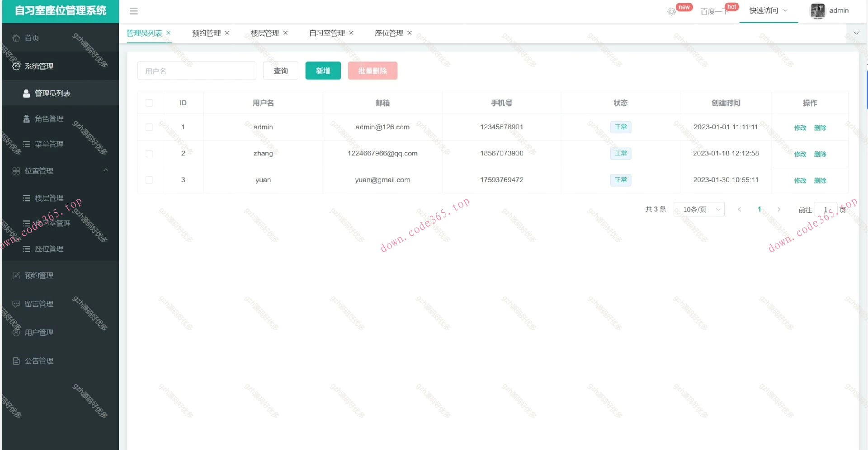Screen dimensions: 868x450
Task: Open the admin user menu
Action: (x=830, y=11)
